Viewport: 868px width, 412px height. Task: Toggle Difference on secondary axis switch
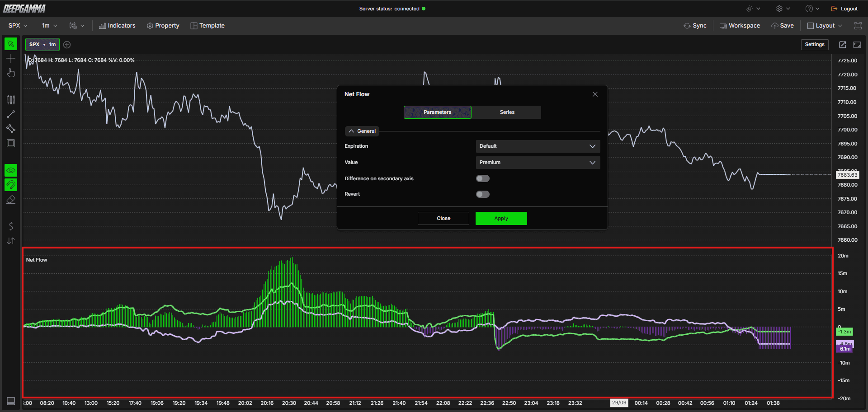click(483, 178)
